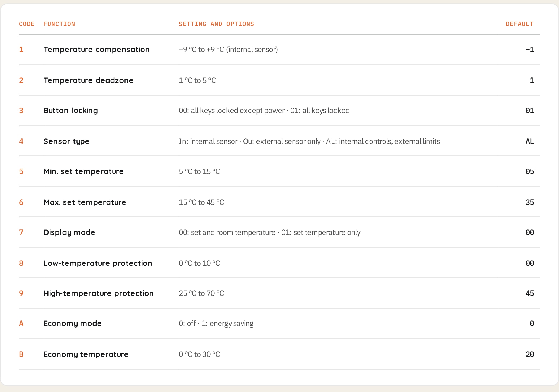Click the FUNCTION column header
The width and height of the screenshot is (559, 392).
[59, 24]
